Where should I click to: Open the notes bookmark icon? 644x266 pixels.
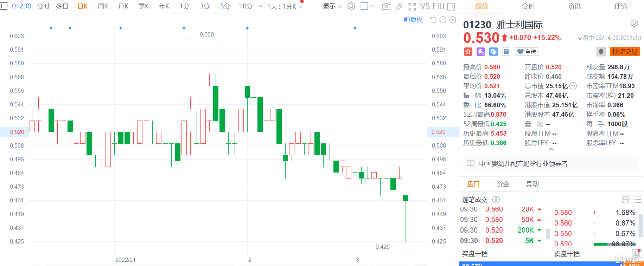coord(506,52)
